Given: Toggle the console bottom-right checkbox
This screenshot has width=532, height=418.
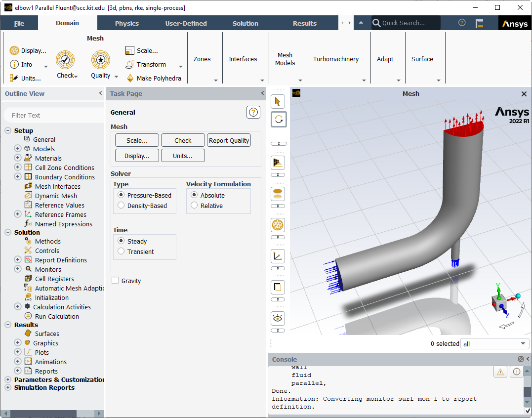Looking at the screenshot, I should [x=528, y=411].
